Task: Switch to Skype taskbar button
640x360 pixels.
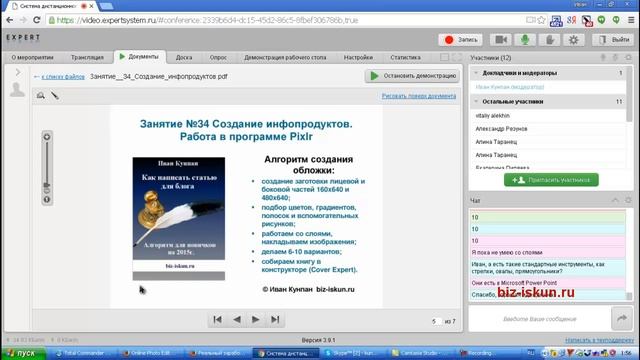Action: click(x=353, y=353)
